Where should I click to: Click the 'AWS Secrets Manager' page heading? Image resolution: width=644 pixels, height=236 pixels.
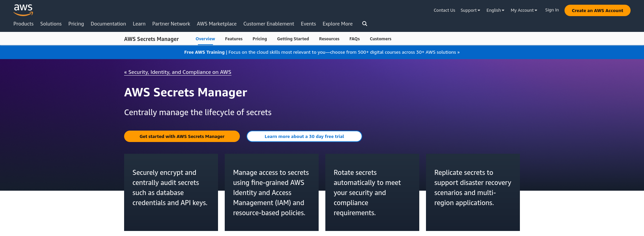coord(185,92)
